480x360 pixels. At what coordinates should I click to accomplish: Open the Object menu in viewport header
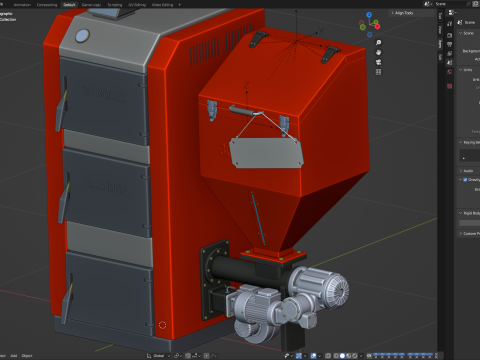[x=27, y=356]
